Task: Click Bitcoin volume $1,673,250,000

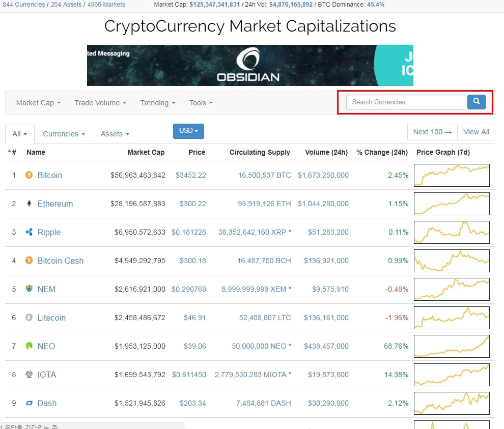Action: coord(323,175)
